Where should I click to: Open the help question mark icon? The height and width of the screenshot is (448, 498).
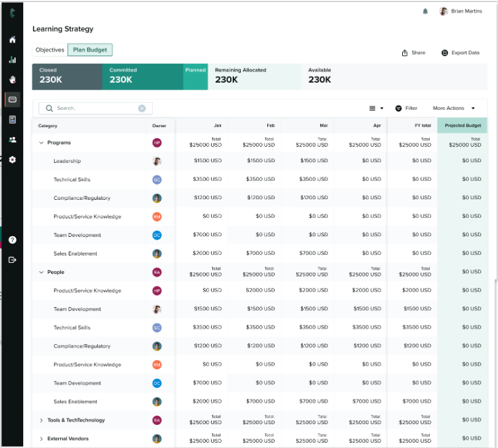tap(12, 240)
